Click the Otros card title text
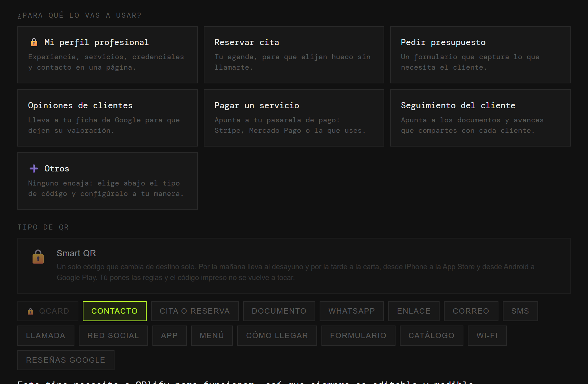Image resolution: width=588 pixels, height=384 pixels. click(x=57, y=169)
